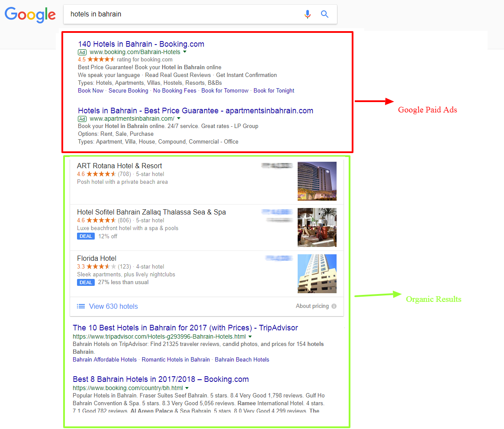Click the Secure Booking sitelink

pyautogui.click(x=128, y=91)
